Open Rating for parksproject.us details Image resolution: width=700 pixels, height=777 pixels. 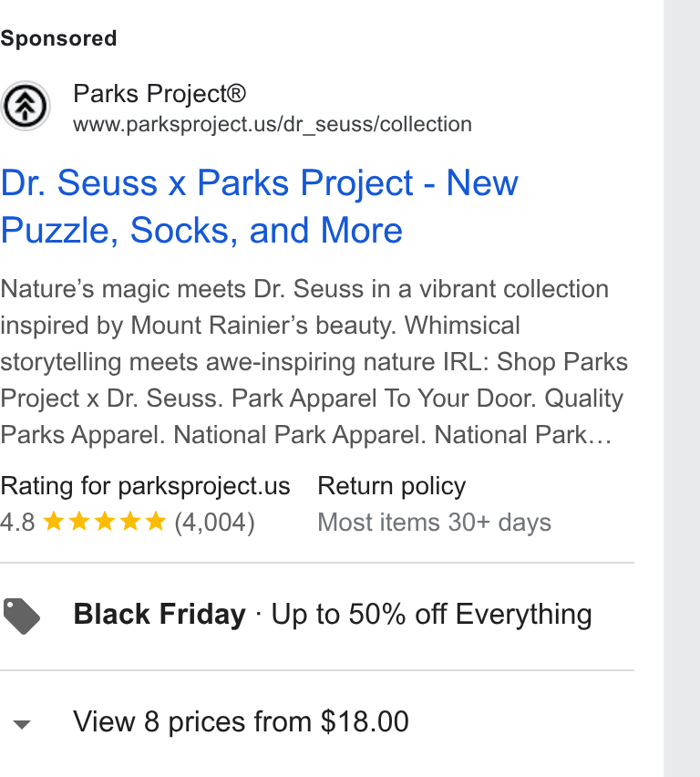point(145,485)
